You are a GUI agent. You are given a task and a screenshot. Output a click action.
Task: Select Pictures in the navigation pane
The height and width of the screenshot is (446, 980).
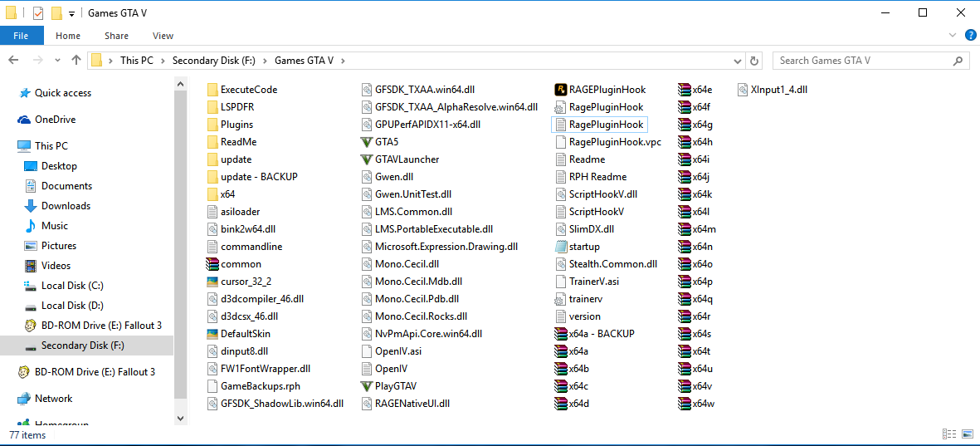pos(59,246)
